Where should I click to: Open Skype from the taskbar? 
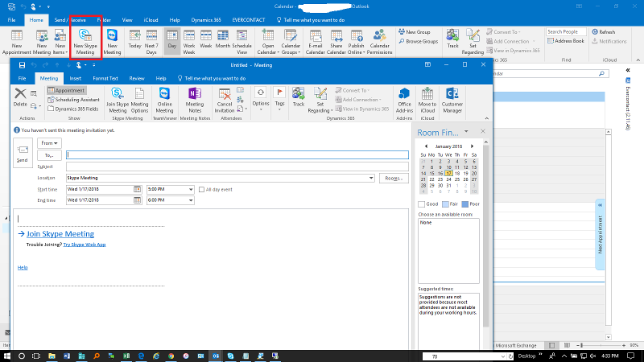(230, 356)
